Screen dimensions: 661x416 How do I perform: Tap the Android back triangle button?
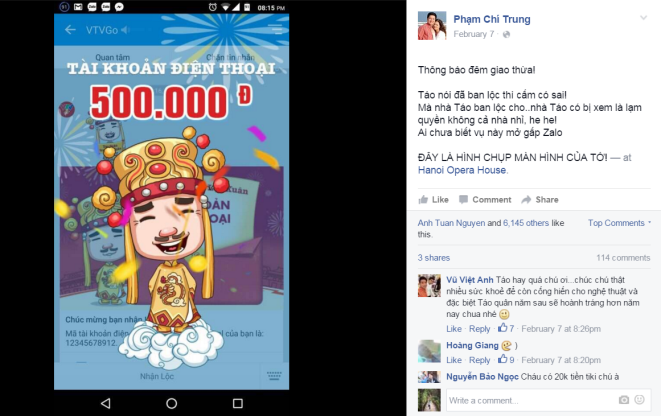[106, 403]
